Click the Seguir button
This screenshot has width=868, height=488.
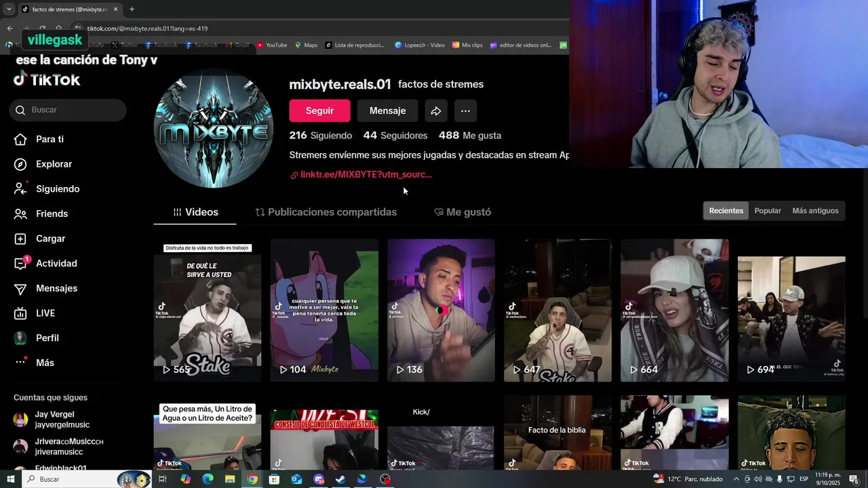(319, 110)
